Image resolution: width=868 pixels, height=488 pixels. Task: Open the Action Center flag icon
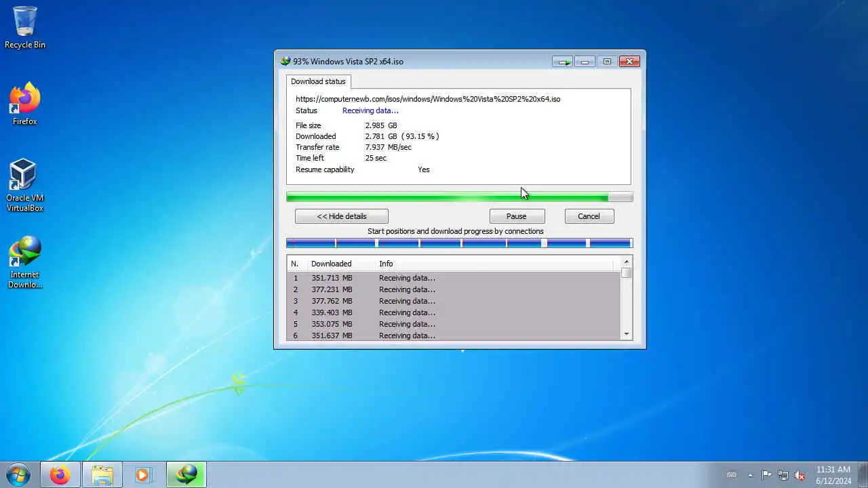pyautogui.click(x=766, y=475)
